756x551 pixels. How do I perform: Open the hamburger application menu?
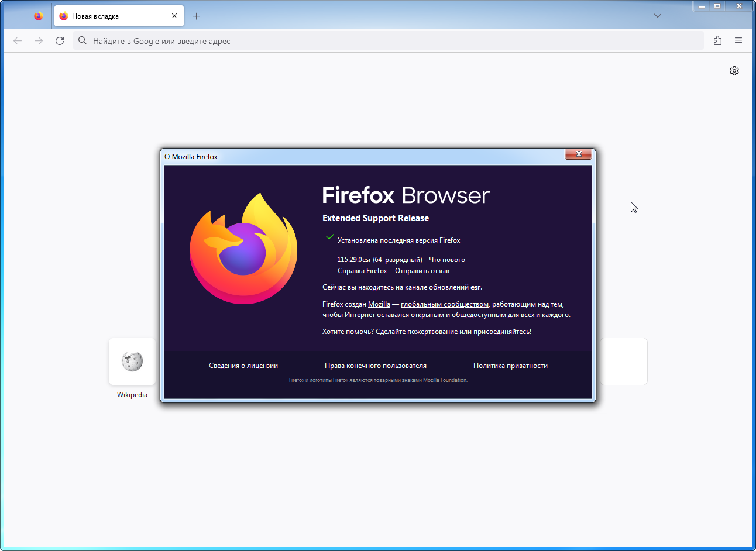[x=738, y=41]
